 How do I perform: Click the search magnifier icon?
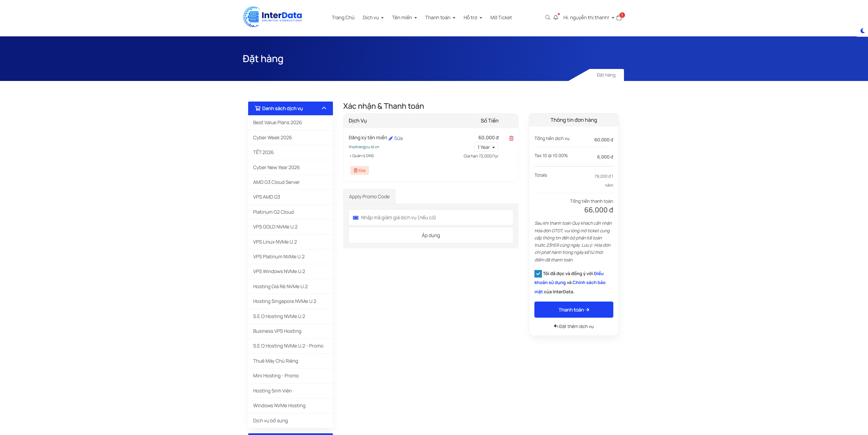tap(547, 17)
